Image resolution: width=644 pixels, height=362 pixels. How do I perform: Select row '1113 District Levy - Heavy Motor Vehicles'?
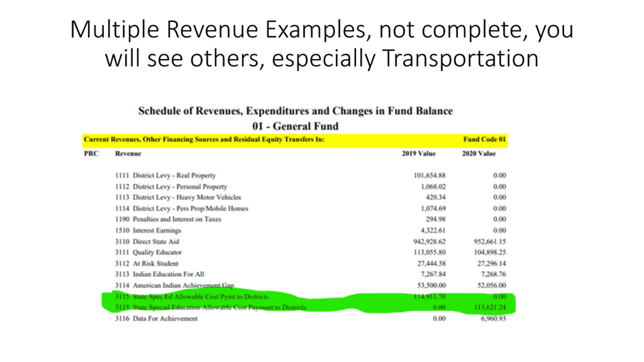(310, 197)
